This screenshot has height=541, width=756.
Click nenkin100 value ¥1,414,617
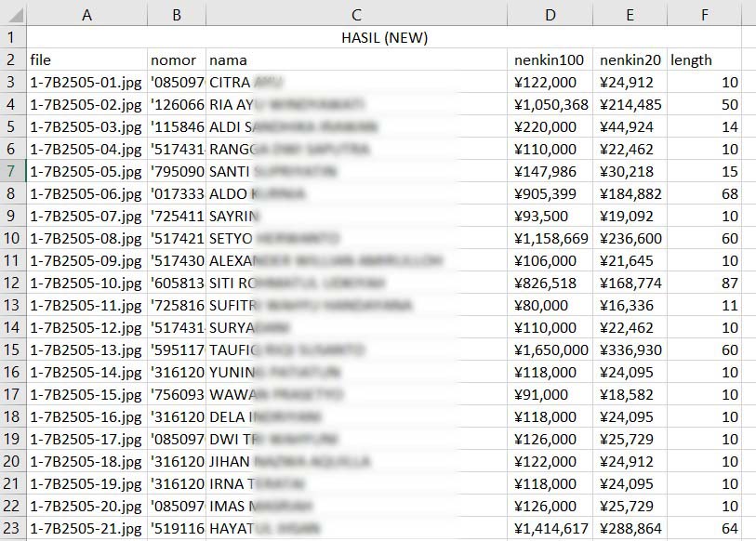[x=550, y=528]
